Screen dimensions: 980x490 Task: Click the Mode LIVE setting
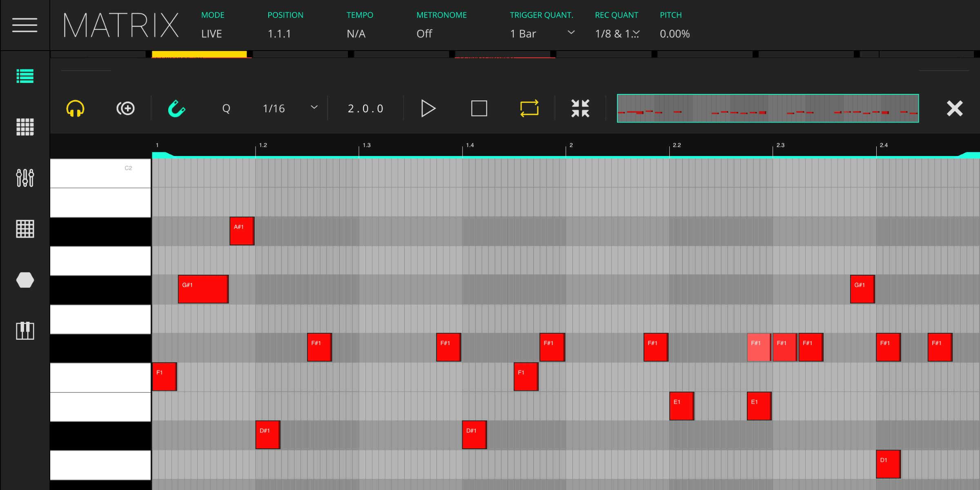212,33
